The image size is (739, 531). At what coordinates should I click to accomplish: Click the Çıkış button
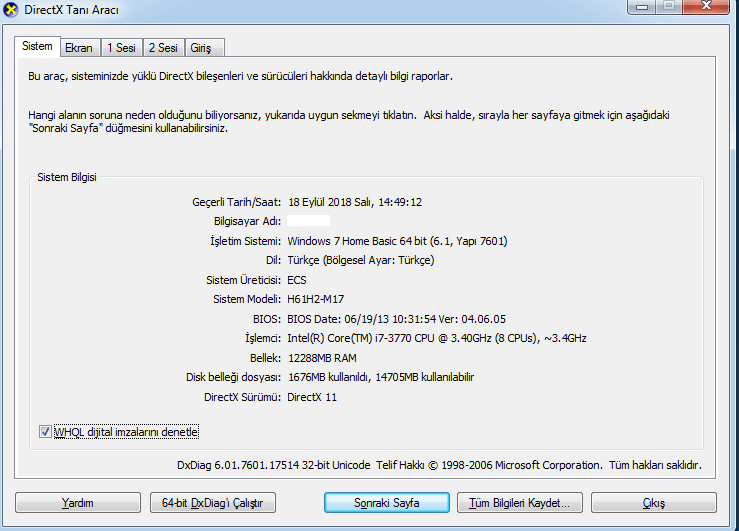coord(654,503)
